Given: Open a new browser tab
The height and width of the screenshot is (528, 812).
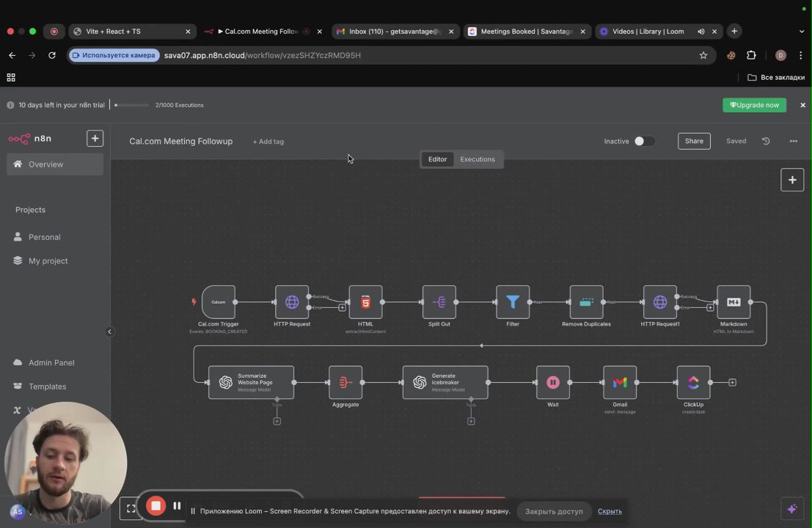Looking at the screenshot, I should click(x=734, y=32).
